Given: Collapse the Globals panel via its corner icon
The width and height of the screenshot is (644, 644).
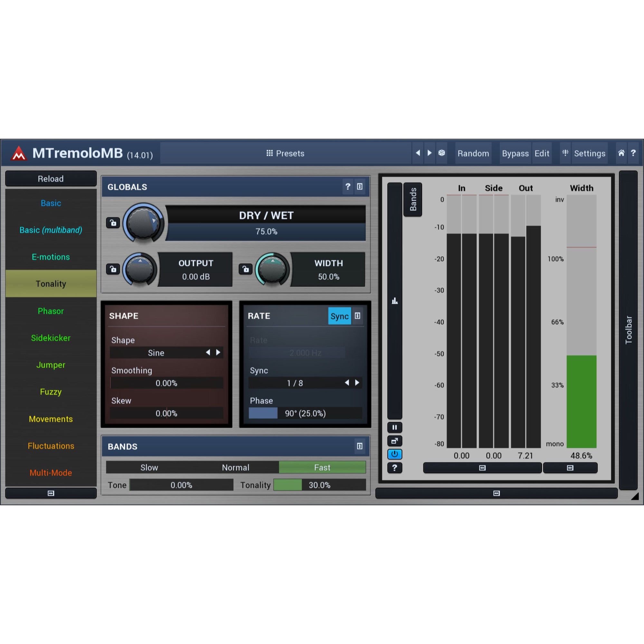Looking at the screenshot, I should pos(360,187).
